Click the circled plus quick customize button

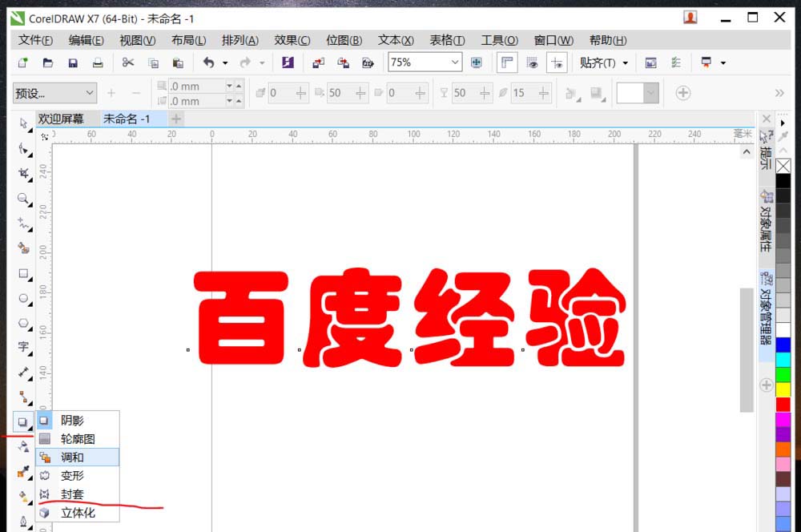coord(683,93)
